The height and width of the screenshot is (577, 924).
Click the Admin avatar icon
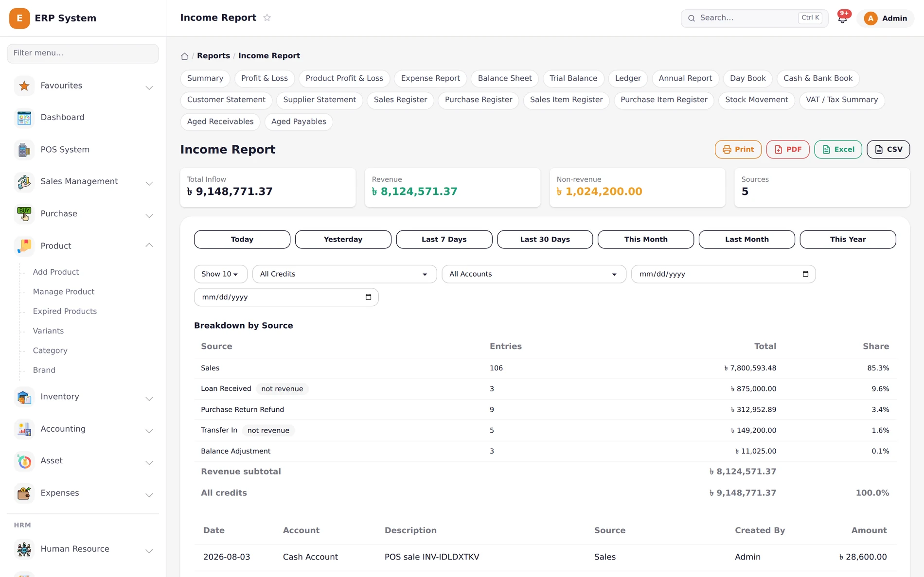point(871,18)
